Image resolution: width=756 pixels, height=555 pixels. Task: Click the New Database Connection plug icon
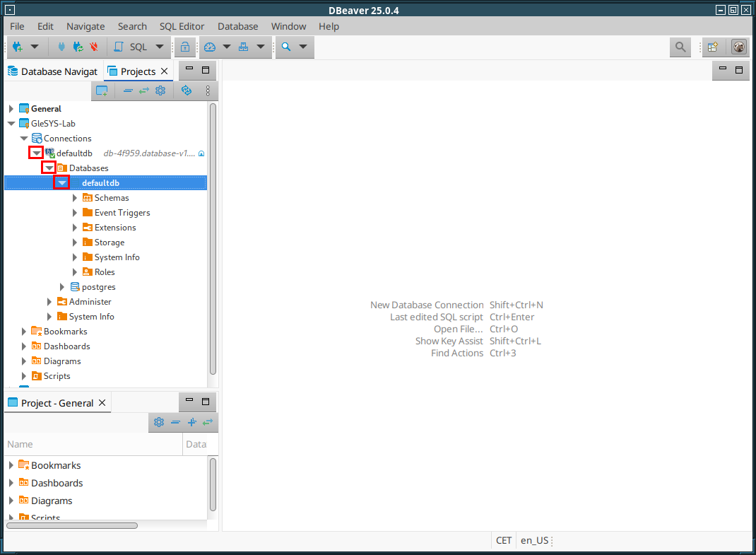click(x=18, y=47)
